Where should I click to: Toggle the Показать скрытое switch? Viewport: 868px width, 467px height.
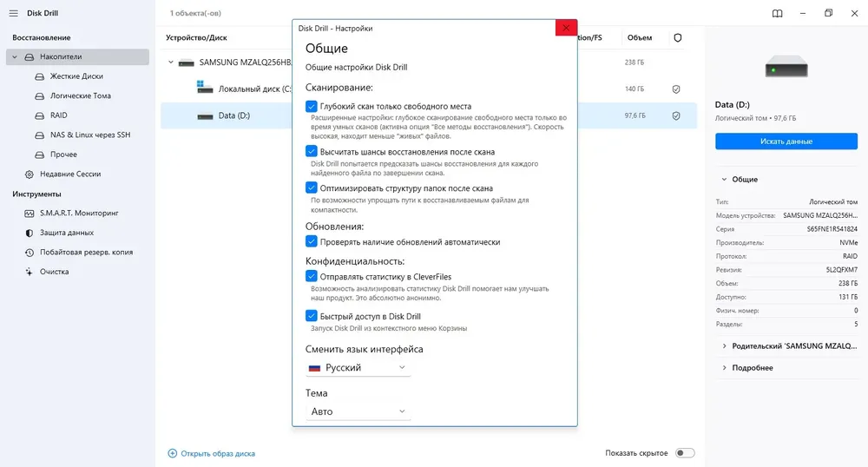(x=685, y=453)
